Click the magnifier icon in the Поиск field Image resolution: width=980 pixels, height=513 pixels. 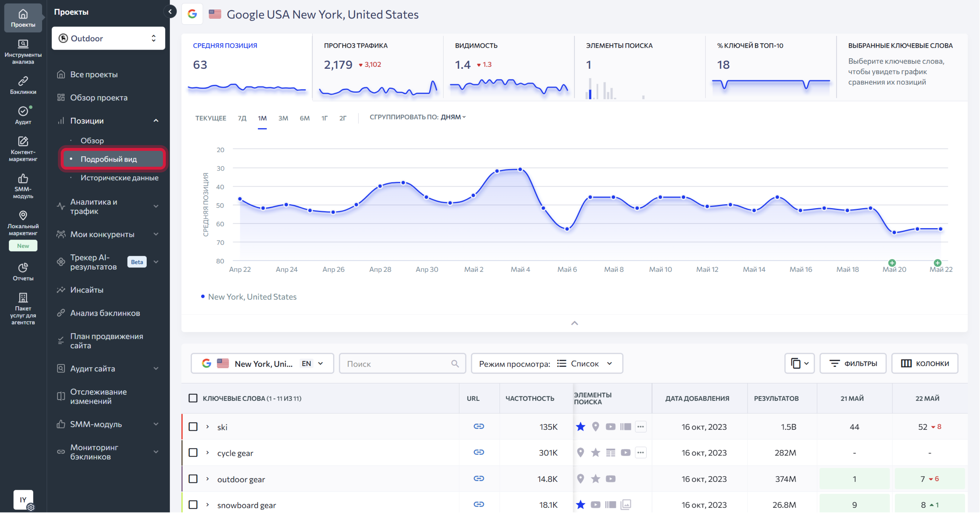(455, 363)
